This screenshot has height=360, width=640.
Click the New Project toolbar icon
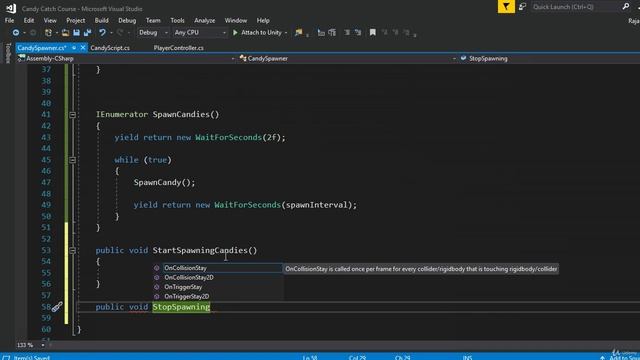tap(48, 33)
